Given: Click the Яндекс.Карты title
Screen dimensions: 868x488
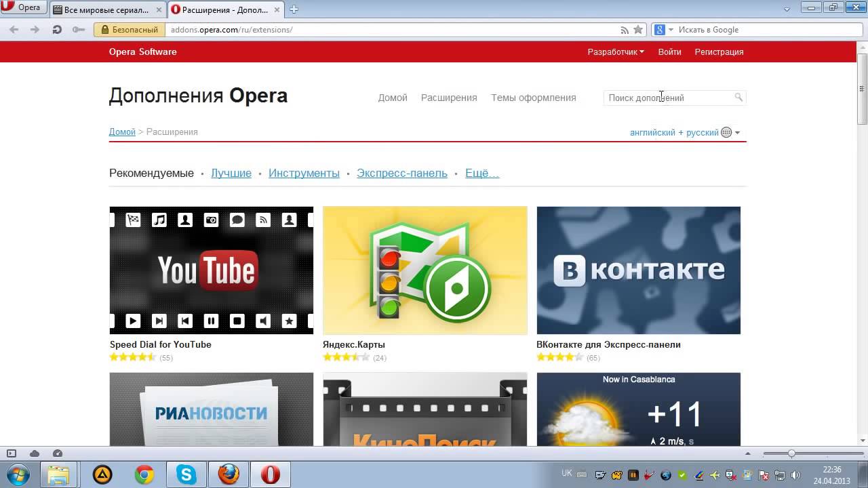Looking at the screenshot, I should [x=354, y=344].
